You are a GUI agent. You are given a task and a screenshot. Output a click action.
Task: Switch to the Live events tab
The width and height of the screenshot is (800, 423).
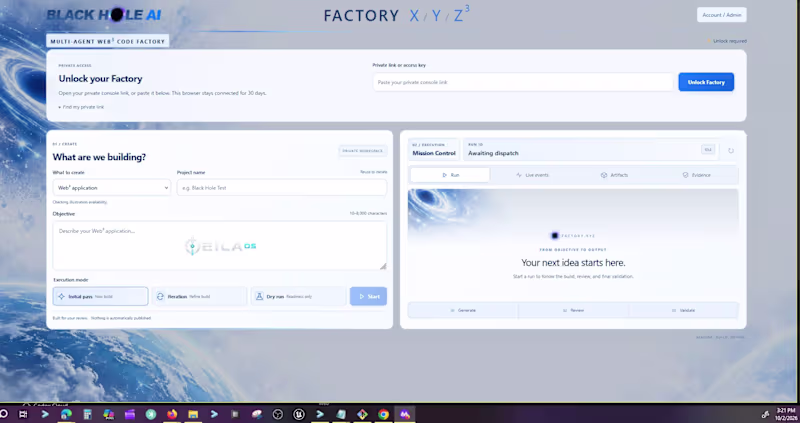(532, 175)
